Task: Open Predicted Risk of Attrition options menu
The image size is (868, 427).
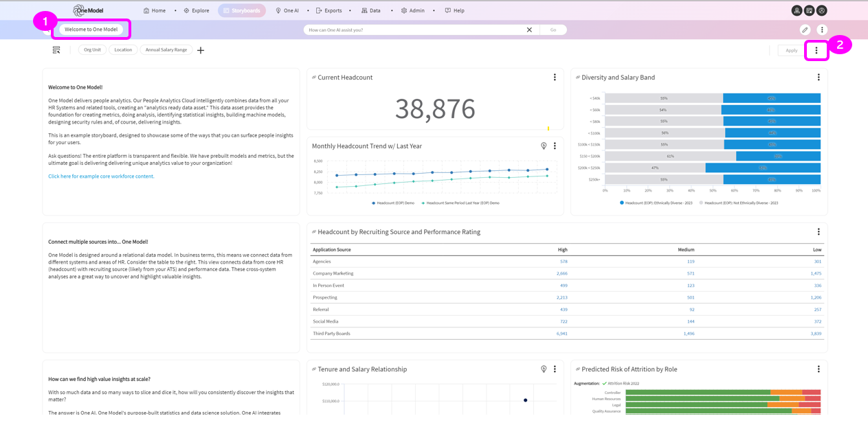Action: pyautogui.click(x=819, y=369)
